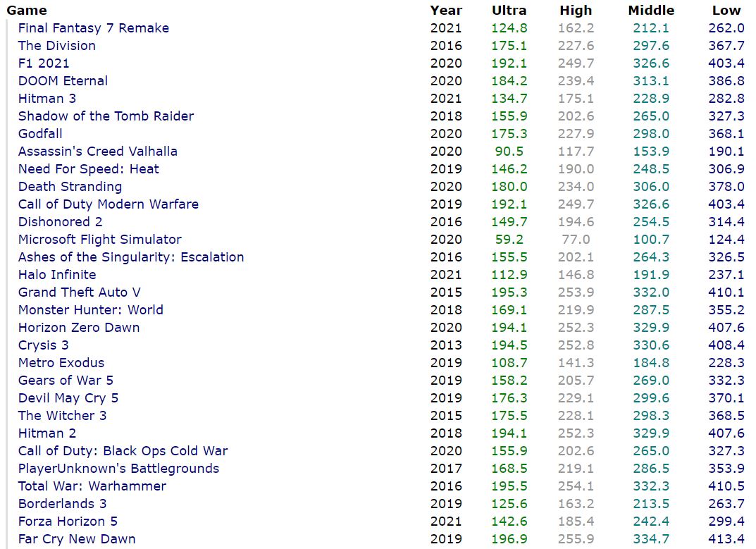Select High value 205.7 for Gears of War 5
756x549 pixels.
pos(576,381)
